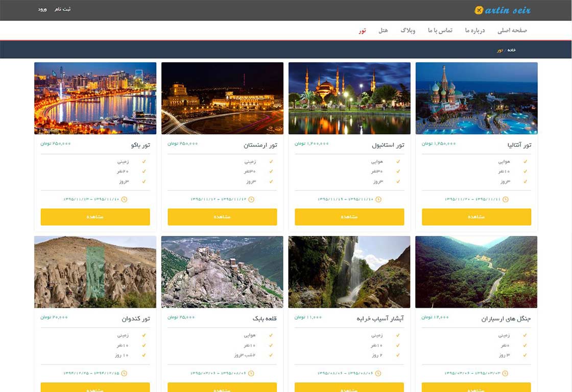Click the date range in تور باکو card
This screenshot has height=392, width=572.
point(91,200)
